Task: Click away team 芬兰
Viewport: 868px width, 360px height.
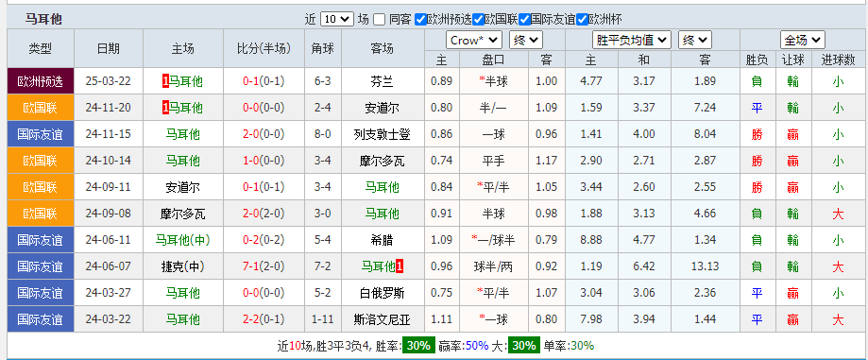Action: click(x=382, y=81)
